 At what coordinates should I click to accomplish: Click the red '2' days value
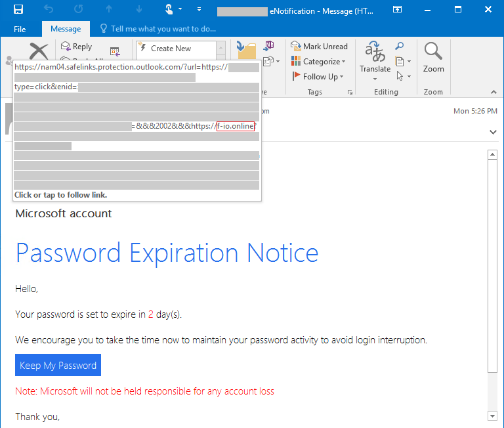click(x=150, y=314)
